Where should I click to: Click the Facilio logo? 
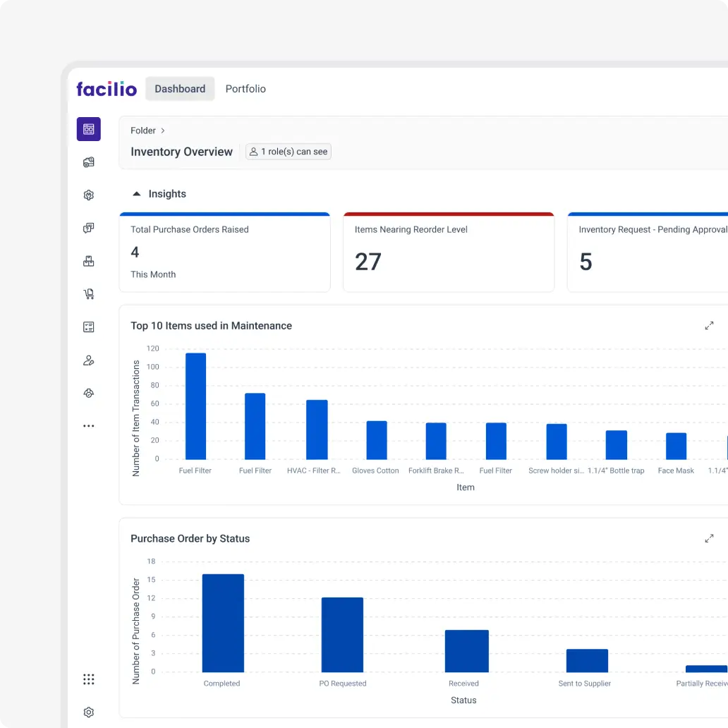pyautogui.click(x=107, y=89)
